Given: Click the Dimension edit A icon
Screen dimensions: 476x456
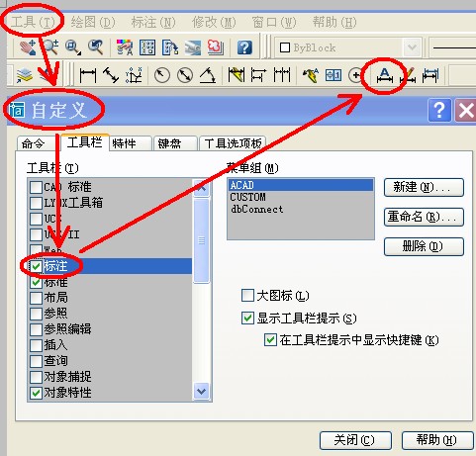Looking at the screenshot, I should [384, 75].
